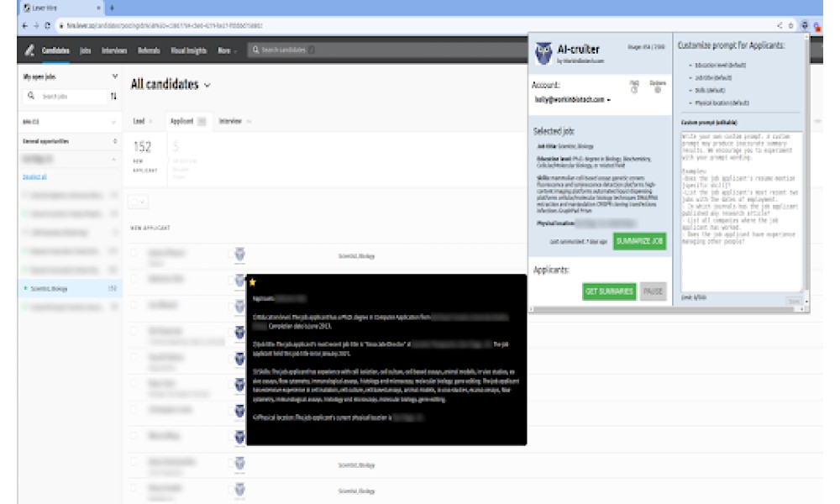Click the site lock icon in address bar
Image resolution: width=840 pixels, height=504 pixels.
coord(61,26)
